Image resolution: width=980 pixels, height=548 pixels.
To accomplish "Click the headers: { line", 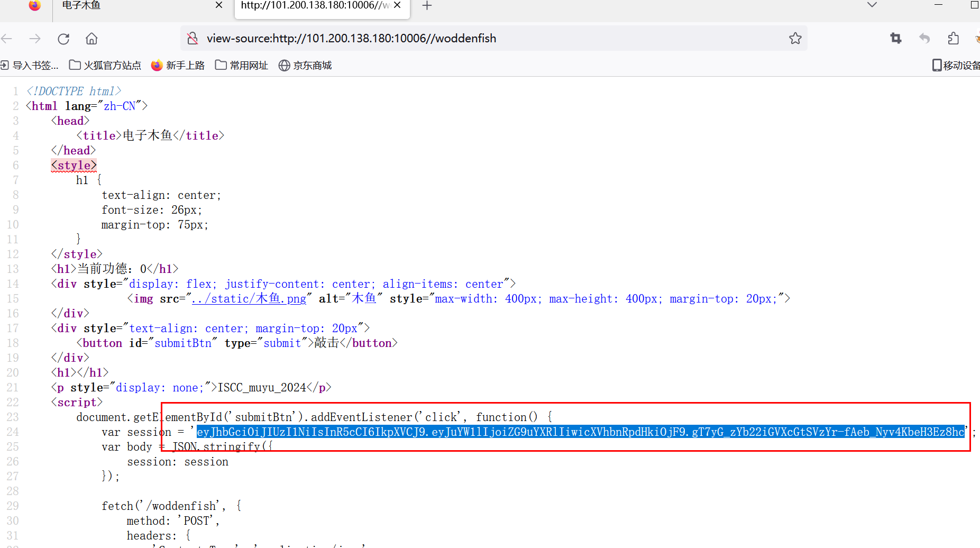I will click(159, 536).
